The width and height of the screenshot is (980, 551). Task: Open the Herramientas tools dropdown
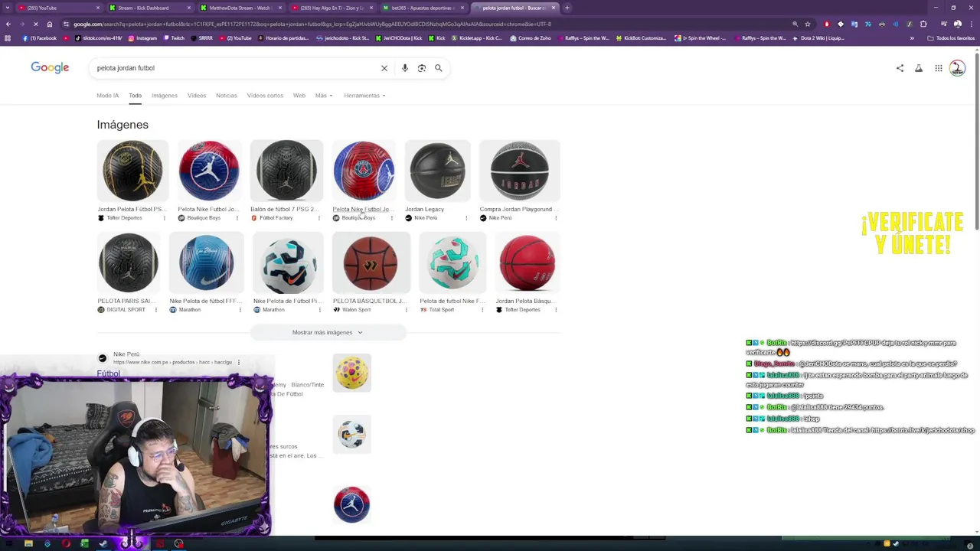pos(364,96)
